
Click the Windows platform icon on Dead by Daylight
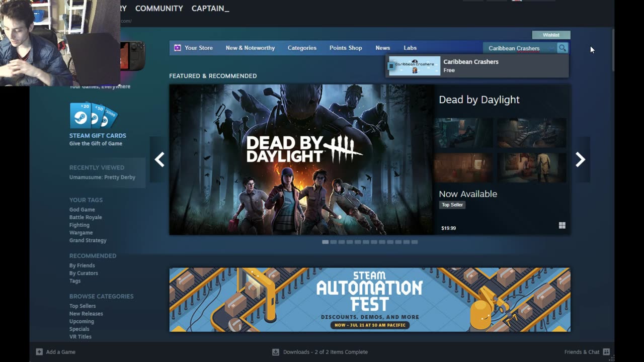562,225
